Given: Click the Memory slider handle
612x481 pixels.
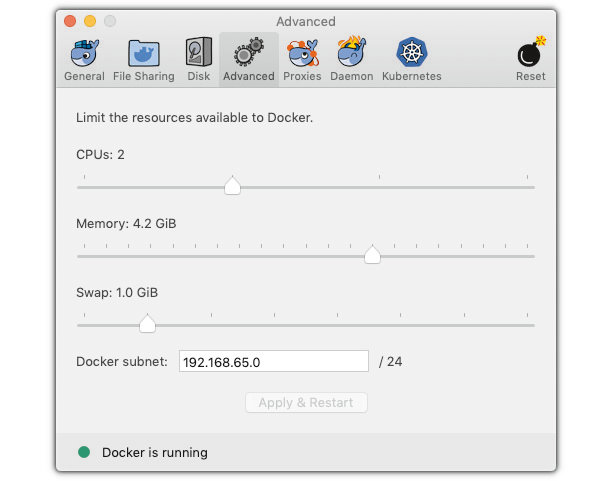Looking at the screenshot, I should pyautogui.click(x=372, y=255).
